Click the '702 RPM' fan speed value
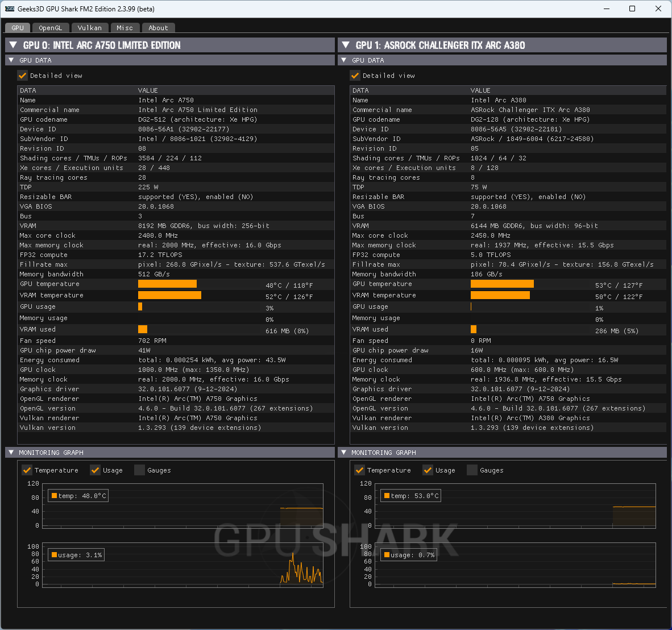This screenshot has height=630, width=672. (152, 341)
